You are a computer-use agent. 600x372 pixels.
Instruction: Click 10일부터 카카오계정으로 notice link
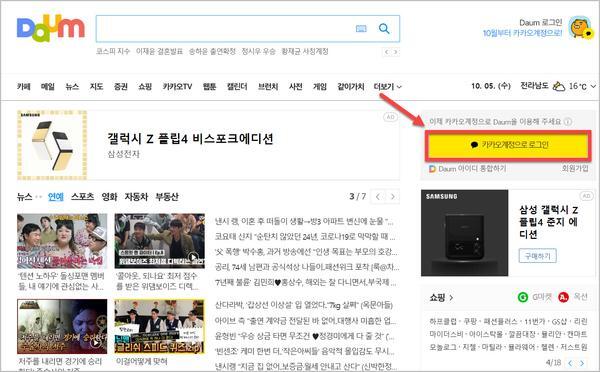522,33
